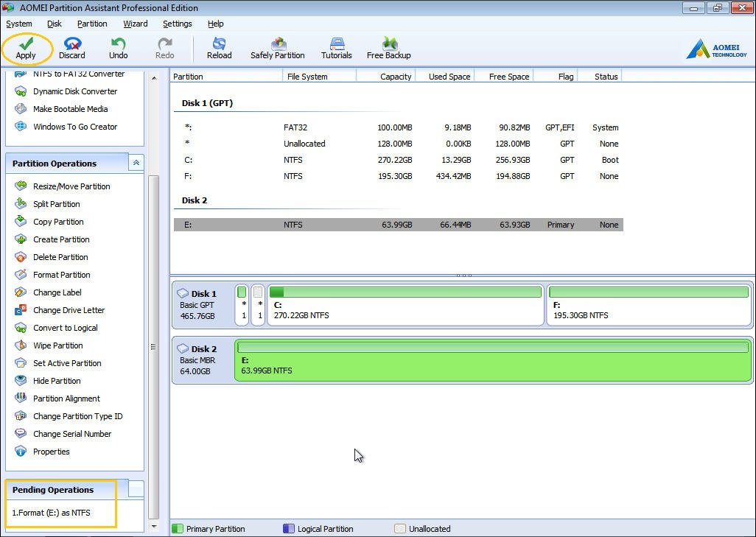
Task: Collapse the Partition Operations panel
Action: 136,164
